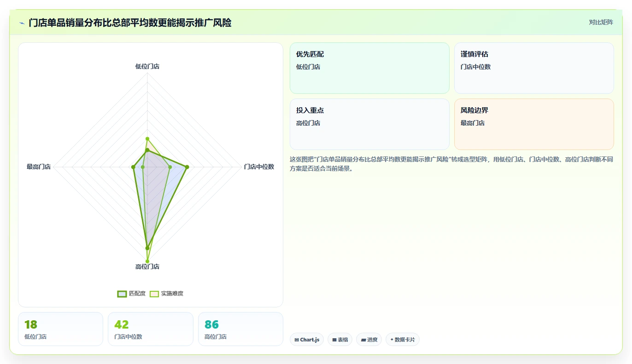Click the 表格 tag chip

pyautogui.click(x=340, y=340)
